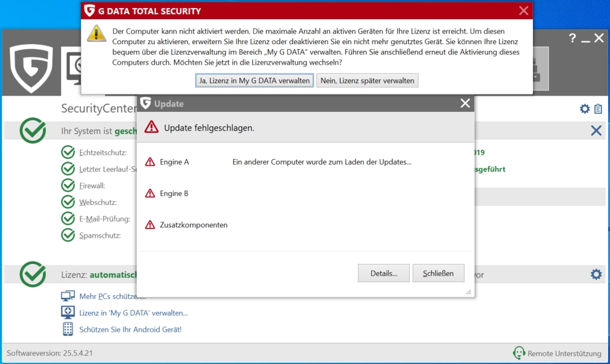The width and height of the screenshot is (610, 364).
Task: Select the SecurityCenter heading
Action: tap(99, 108)
